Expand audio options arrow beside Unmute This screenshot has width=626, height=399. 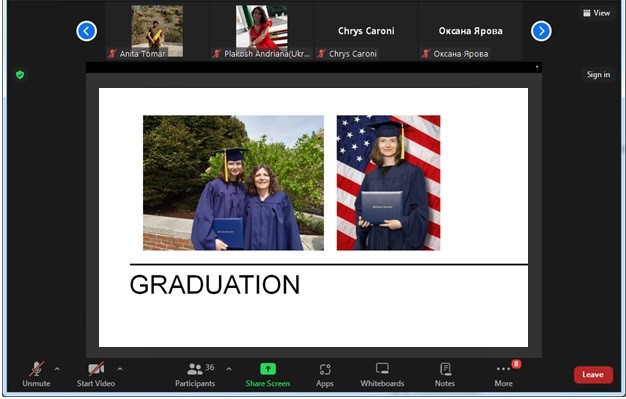tap(57, 369)
